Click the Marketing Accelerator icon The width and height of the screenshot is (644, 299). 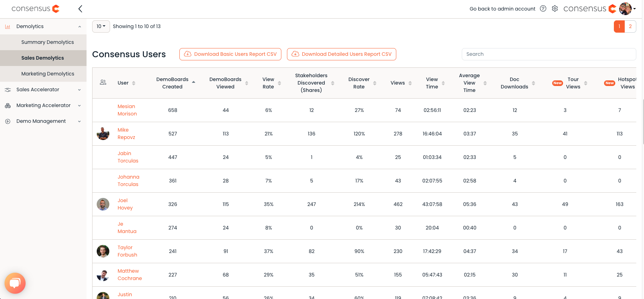coord(8,106)
